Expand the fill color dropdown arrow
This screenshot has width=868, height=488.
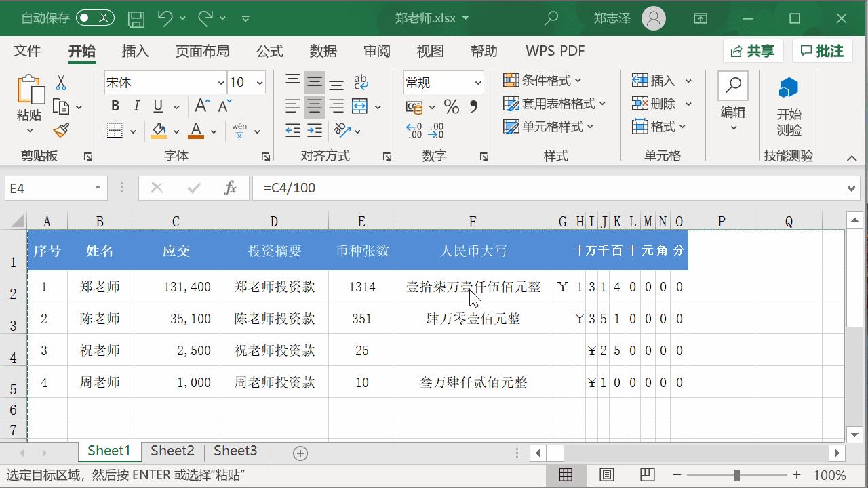[x=176, y=130]
